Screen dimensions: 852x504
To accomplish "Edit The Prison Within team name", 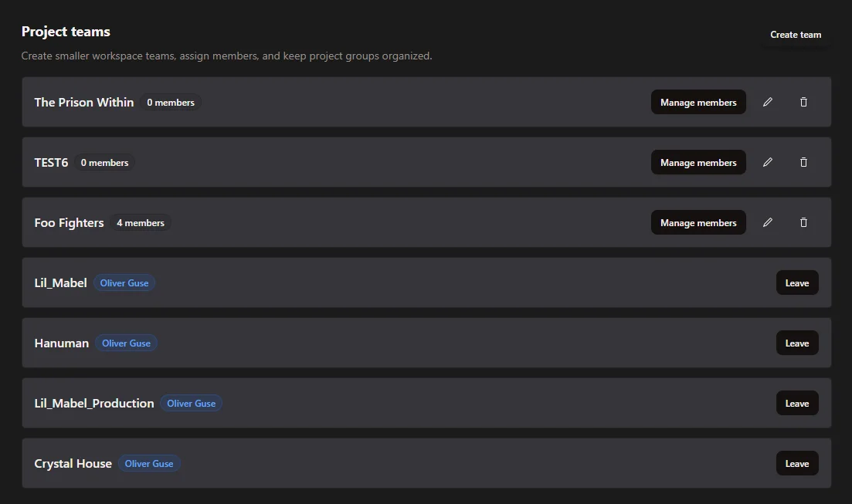I will pos(767,102).
